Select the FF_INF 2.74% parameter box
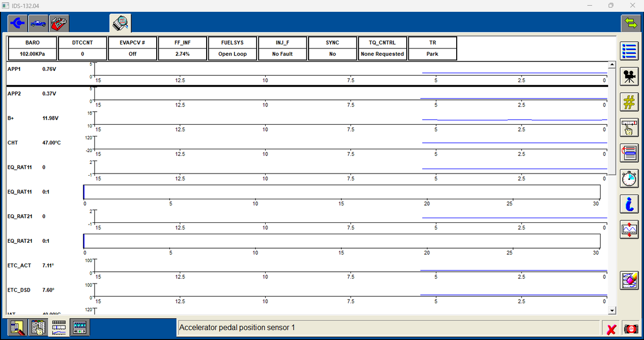 click(182, 48)
